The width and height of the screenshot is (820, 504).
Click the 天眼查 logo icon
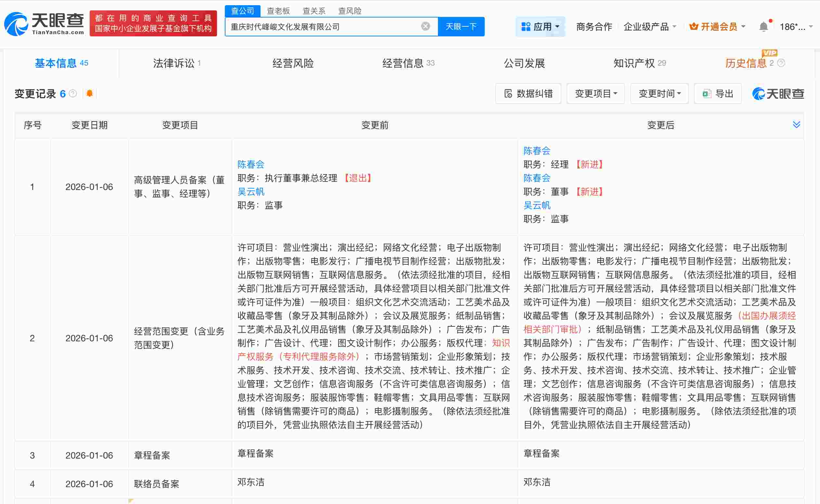16,24
